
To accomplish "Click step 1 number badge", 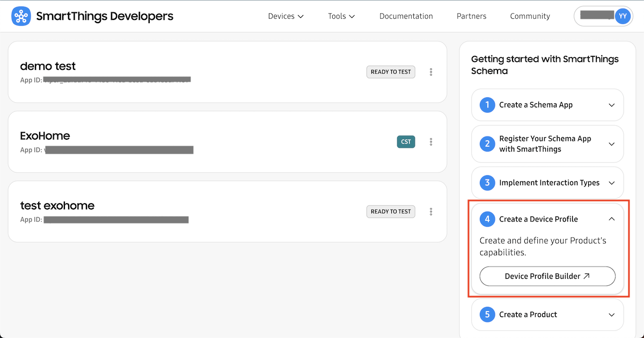I will [487, 105].
